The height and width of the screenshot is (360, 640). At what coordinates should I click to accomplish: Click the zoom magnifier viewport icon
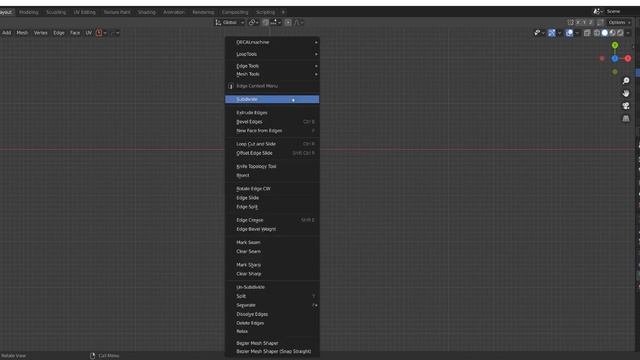626,81
